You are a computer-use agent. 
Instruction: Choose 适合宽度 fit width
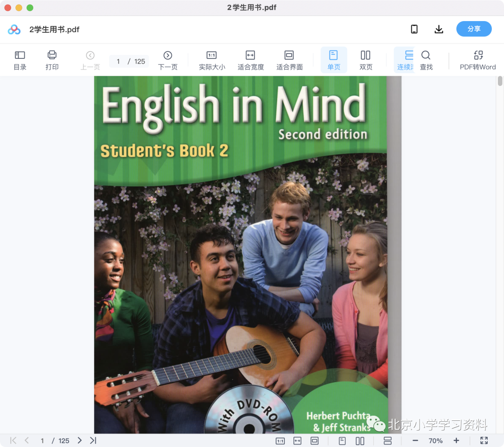(x=251, y=60)
